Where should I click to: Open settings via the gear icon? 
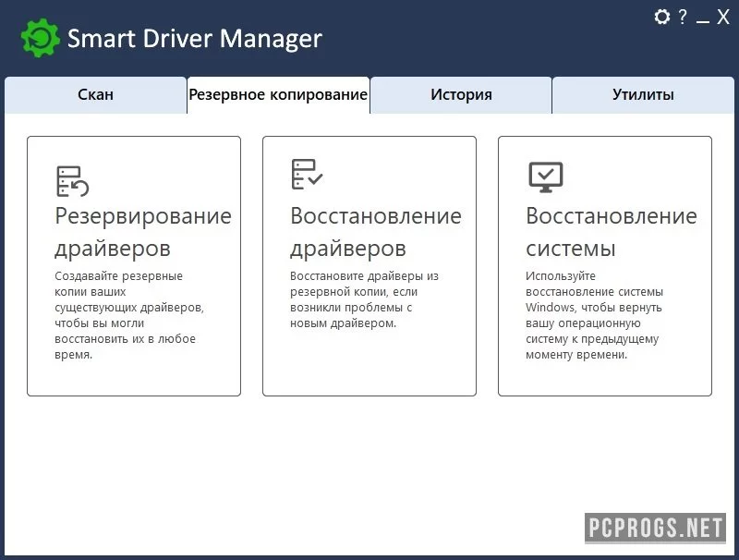pos(662,17)
